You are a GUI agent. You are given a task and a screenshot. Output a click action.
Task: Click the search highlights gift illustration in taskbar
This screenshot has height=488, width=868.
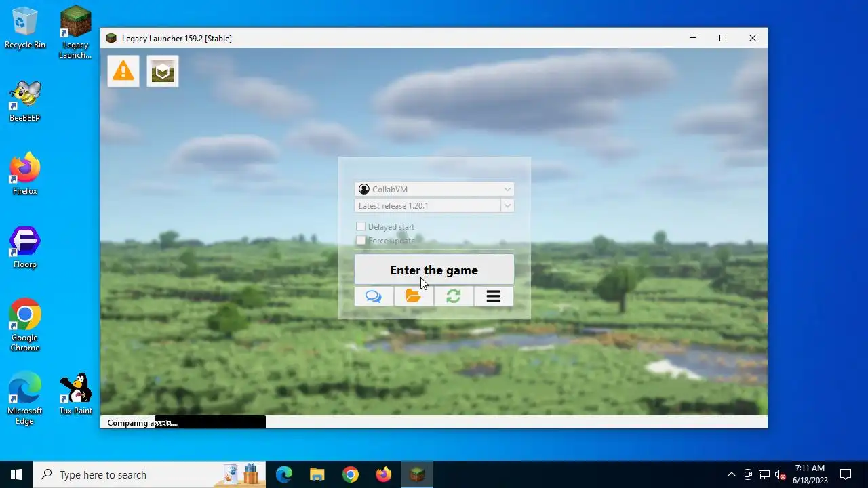point(241,474)
